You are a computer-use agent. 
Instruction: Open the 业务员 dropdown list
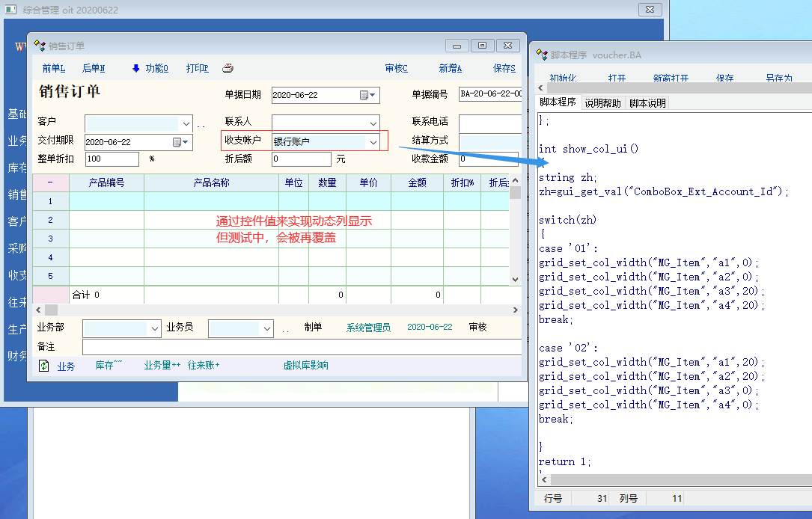point(266,328)
